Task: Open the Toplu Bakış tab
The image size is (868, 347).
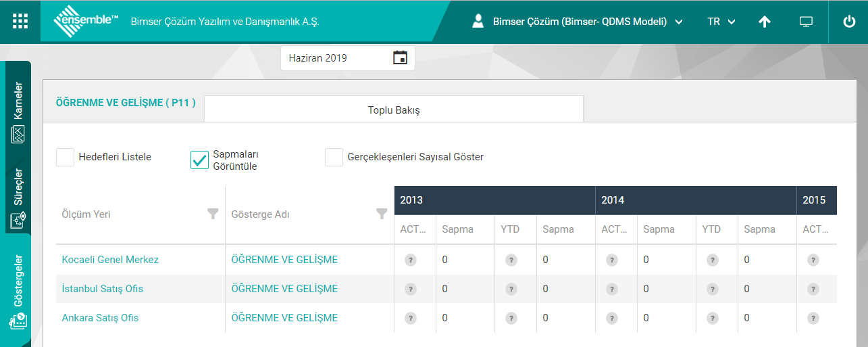Action: click(x=394, y=110)
